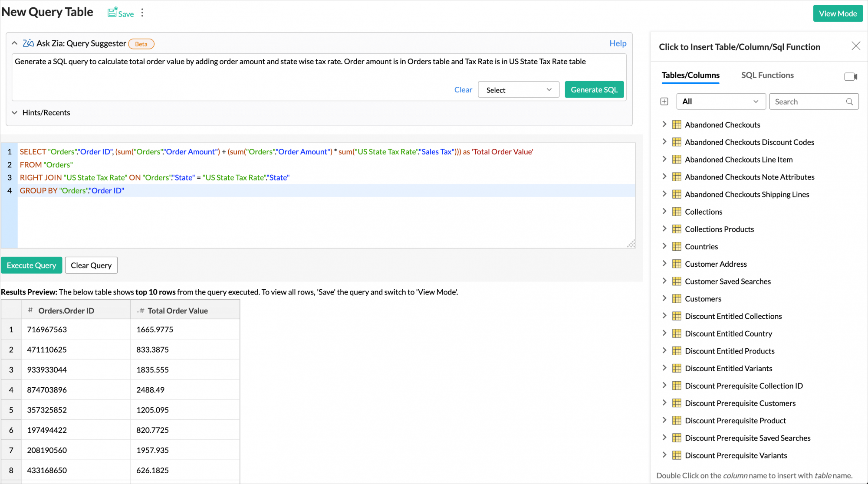
Task: Click the resize handle of query editor
Action: (631, 244)
